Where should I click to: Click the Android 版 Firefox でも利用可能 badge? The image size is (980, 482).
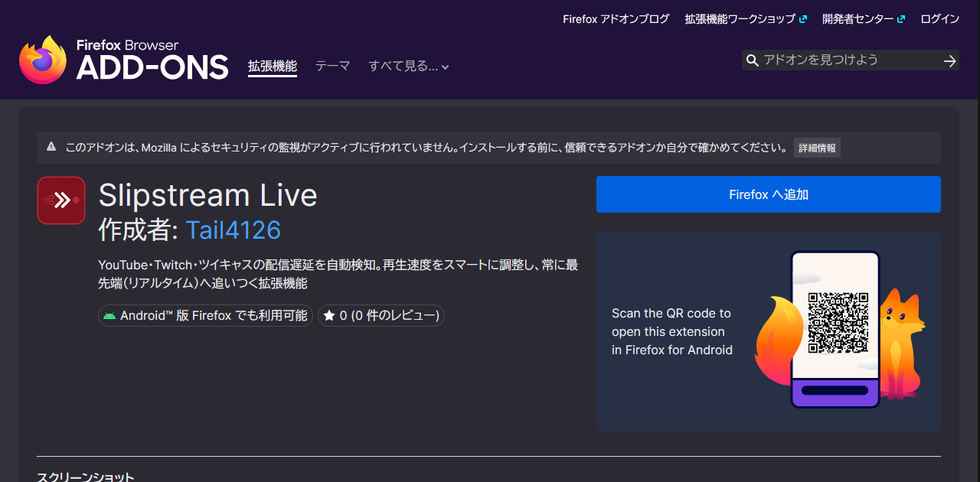coord(205,315)
